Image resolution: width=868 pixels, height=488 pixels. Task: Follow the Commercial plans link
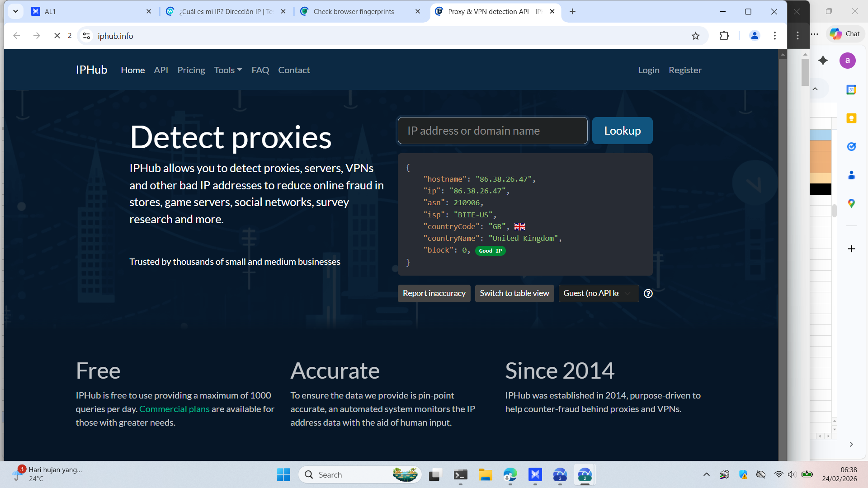coord(174,409)
